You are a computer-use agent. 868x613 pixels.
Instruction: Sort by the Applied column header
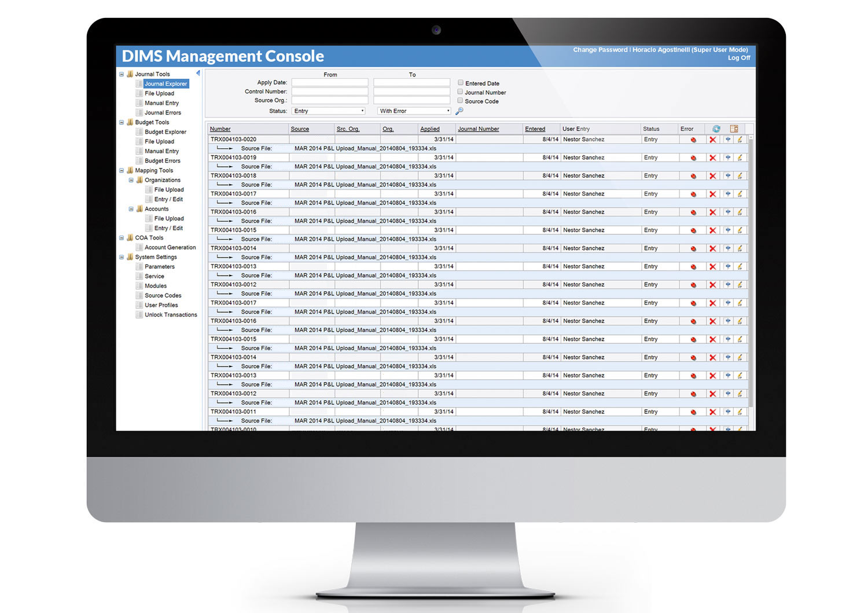[430, 129]
